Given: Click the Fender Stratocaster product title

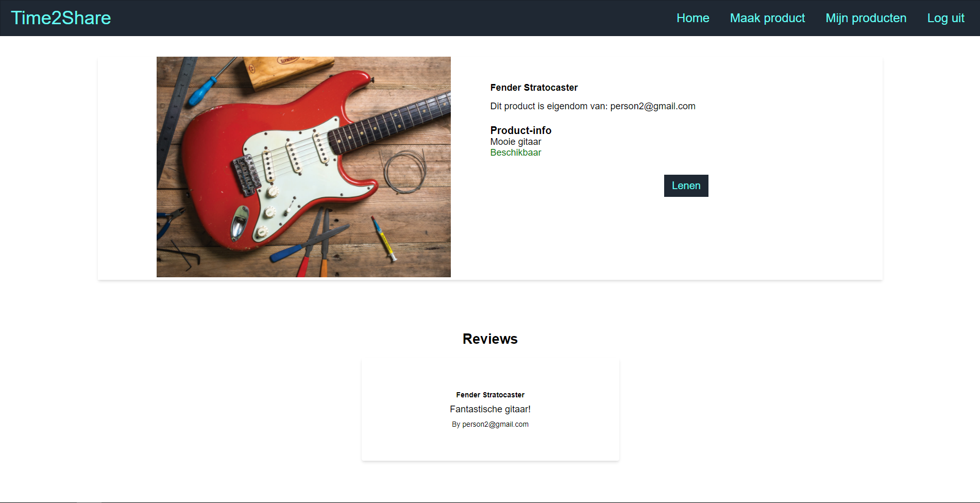Looking at the screenshot, I should click(534, 88).
